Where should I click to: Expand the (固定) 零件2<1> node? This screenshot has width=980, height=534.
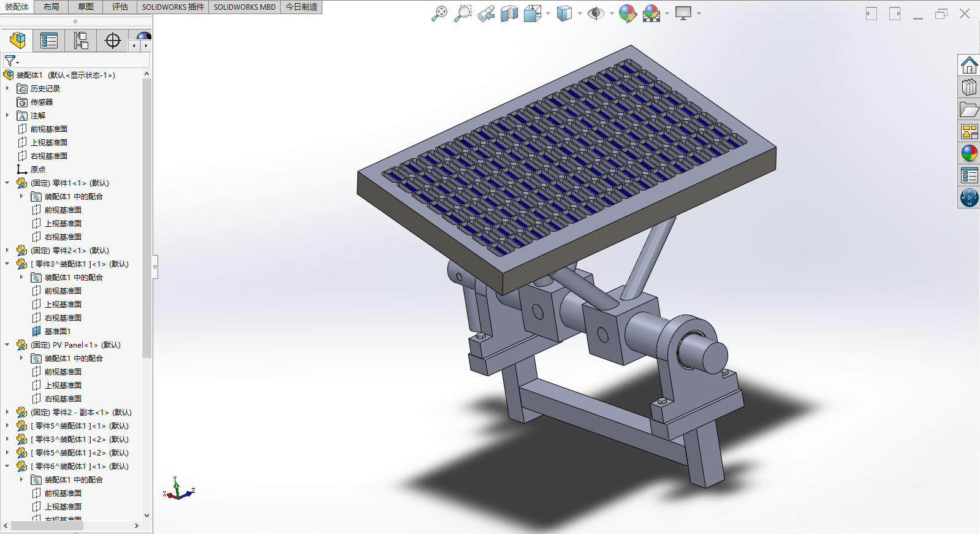(x=7, y=250)
